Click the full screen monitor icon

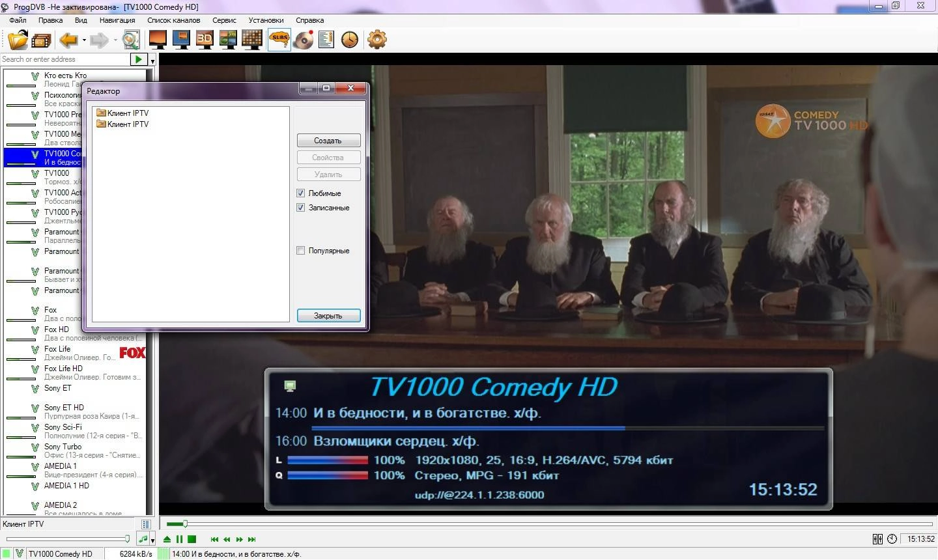[x=158, y=40]
